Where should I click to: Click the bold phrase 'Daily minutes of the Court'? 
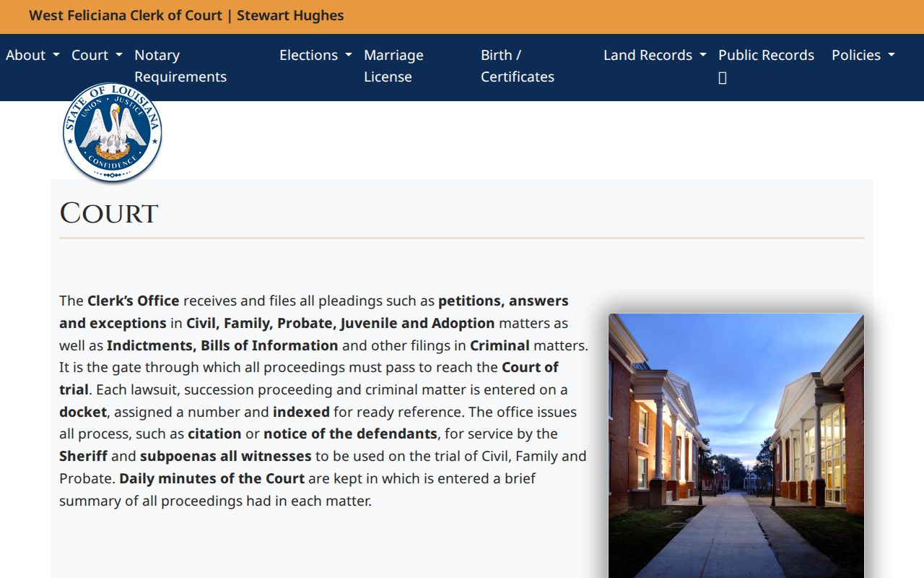click(212, 478)
